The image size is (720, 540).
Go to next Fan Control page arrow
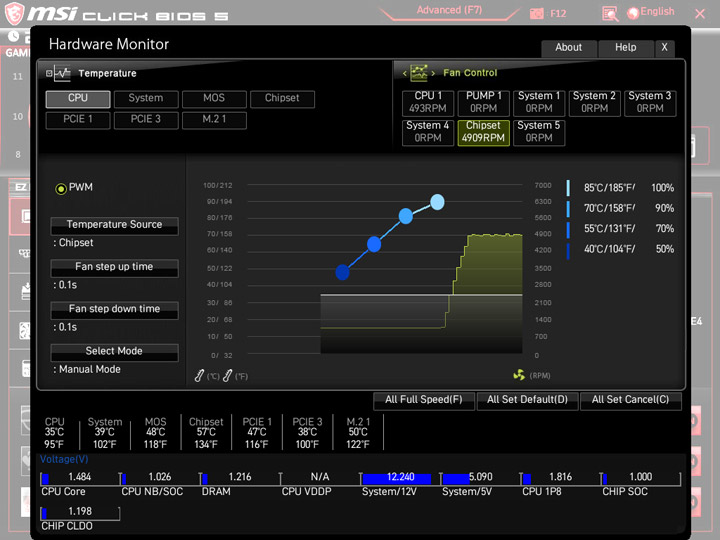433,73
